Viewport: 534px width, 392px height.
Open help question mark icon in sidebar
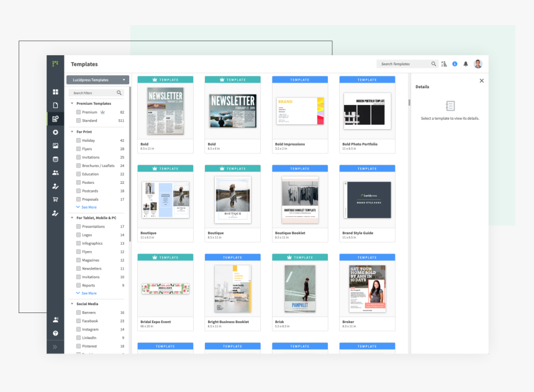coord(55,333)
